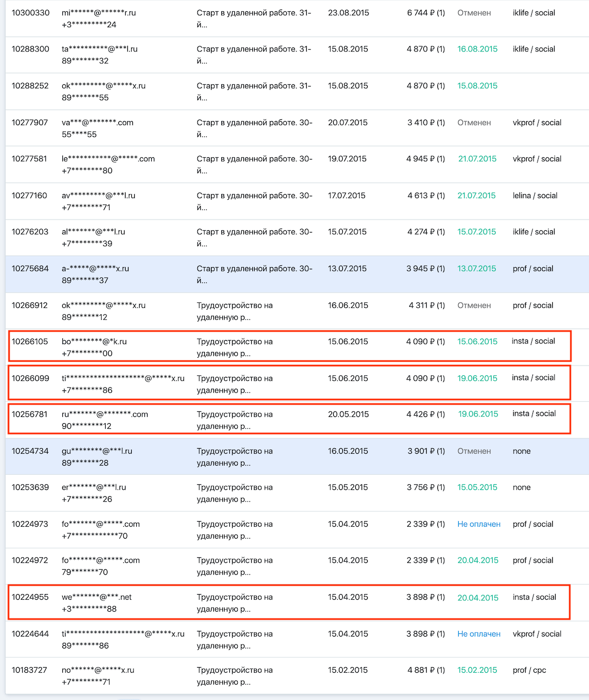The width and height of the screenshot is (589, 700).
Task: Click green date 15.02.2015
Action: click(x=478, y=670)
